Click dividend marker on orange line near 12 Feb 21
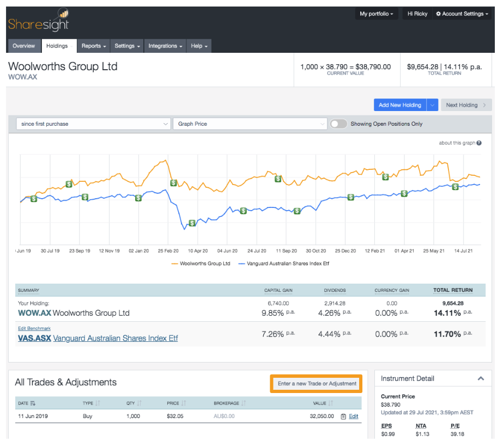This screenshot has height=448, width=497. point(385,177)
